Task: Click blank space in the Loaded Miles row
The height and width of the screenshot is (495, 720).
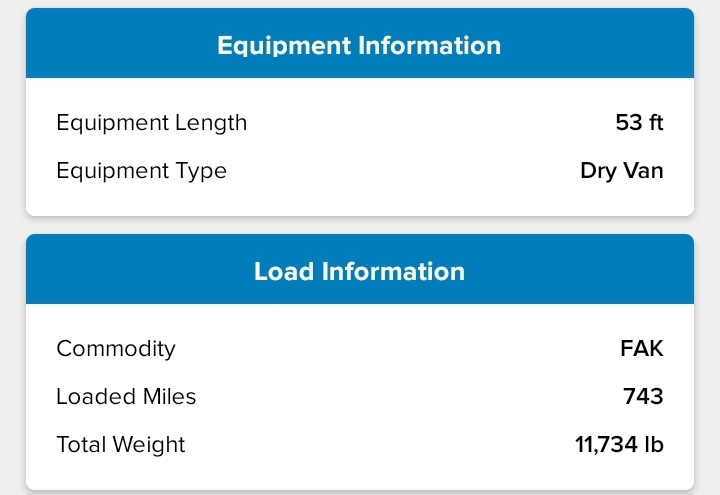Action: tap(400, 397)
